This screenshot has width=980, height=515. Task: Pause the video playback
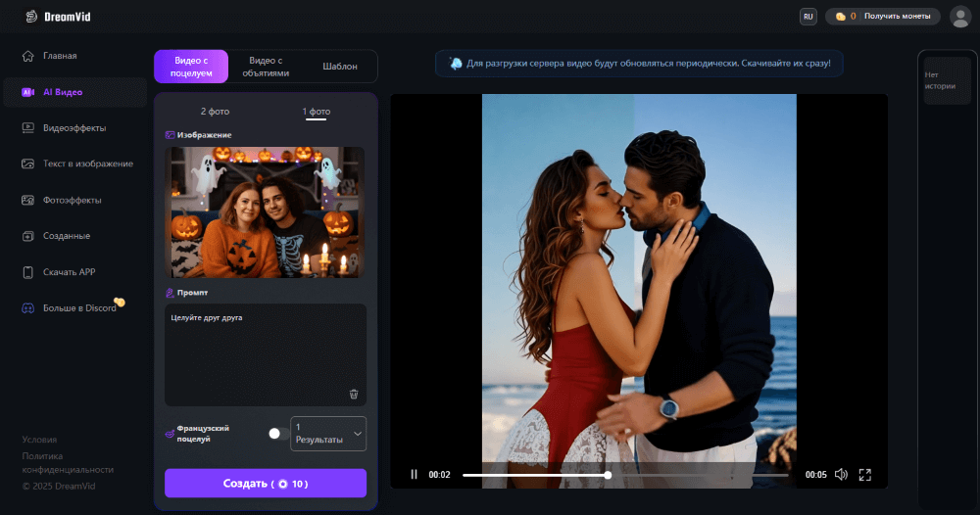point(414,475)
